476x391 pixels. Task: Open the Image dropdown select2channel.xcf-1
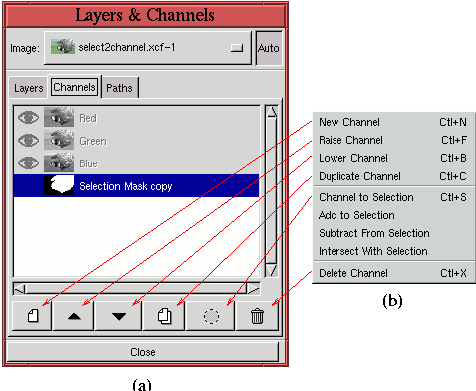tap(148, 48)
